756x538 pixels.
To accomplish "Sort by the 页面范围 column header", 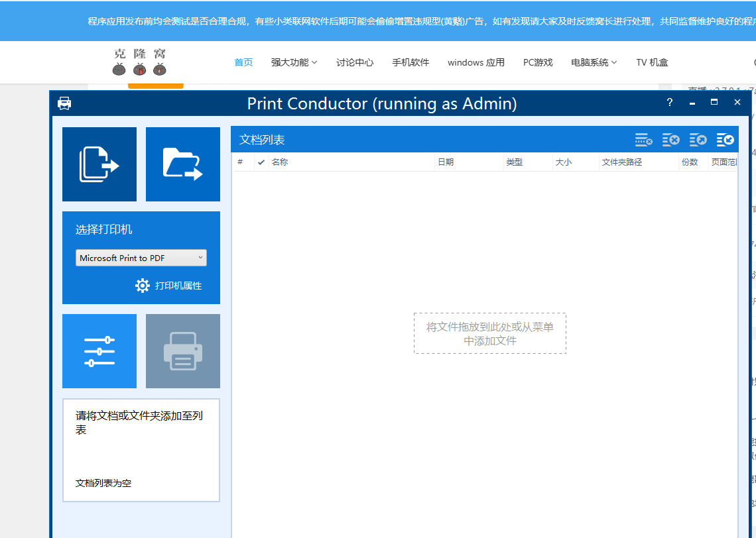I will point(724,162).
